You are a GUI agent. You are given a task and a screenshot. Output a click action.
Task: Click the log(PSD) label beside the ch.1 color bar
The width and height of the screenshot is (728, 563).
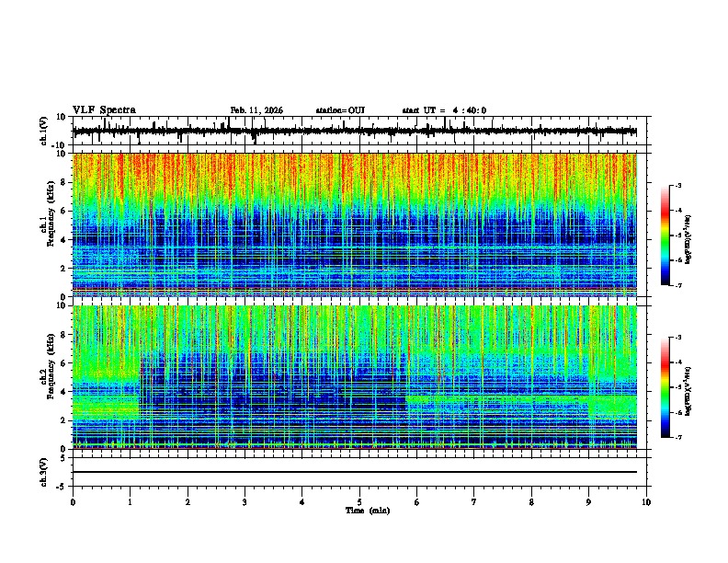688,240
